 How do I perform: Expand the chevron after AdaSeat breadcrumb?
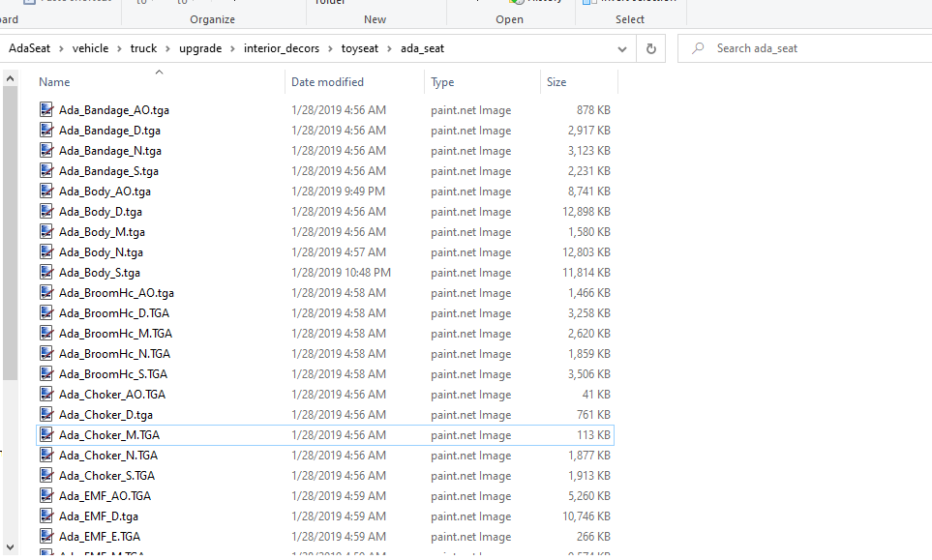coord(61,48)
